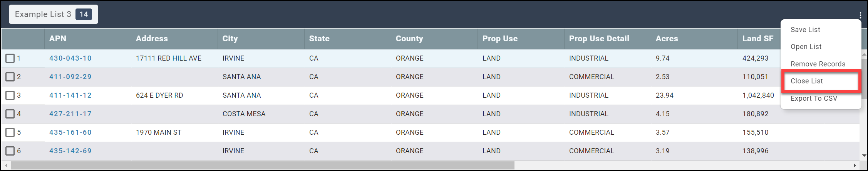Click the left scroll arrow on horizontal scrollbar
The image size is (868, 171).
[x=6, y=165]
